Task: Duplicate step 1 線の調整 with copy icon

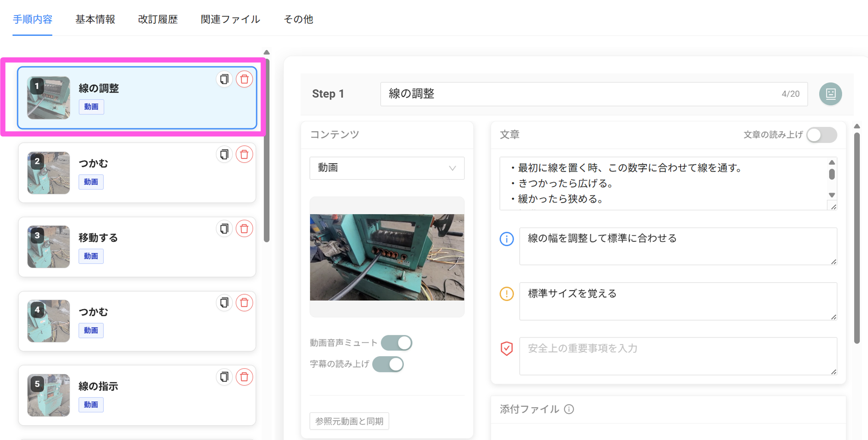Action: (x=224, y=79)
